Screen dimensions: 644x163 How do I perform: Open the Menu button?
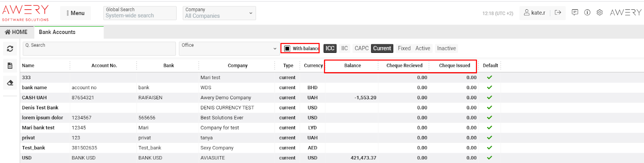tap(76, 13)
